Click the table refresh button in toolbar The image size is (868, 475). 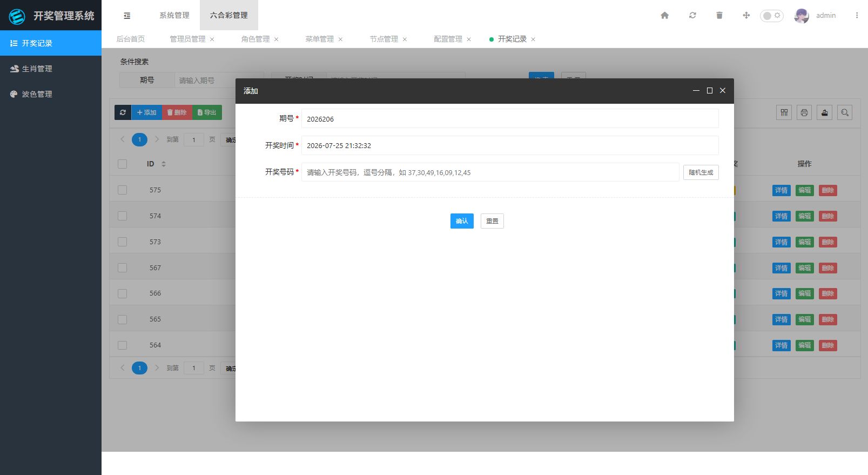click(123, 112)
